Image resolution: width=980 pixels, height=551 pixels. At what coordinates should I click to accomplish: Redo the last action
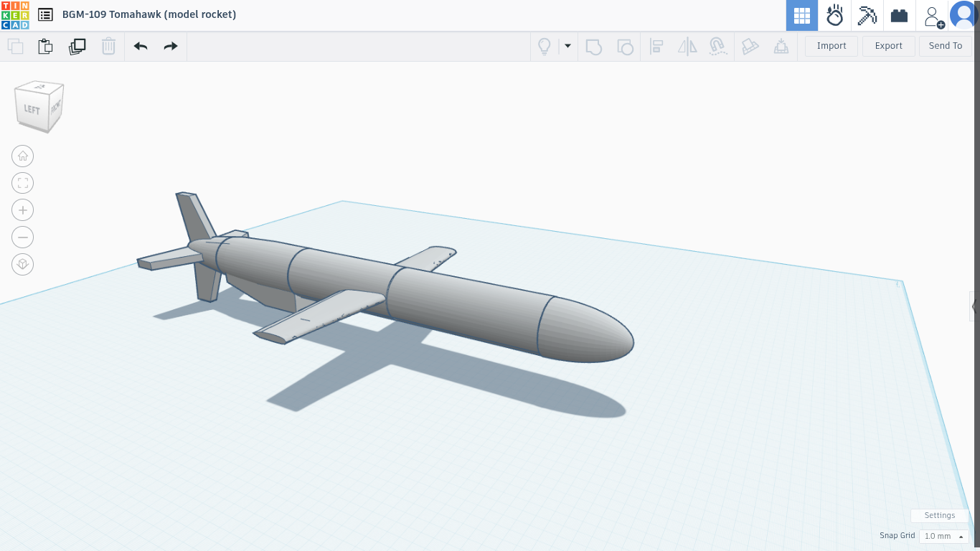coord(171,47)
